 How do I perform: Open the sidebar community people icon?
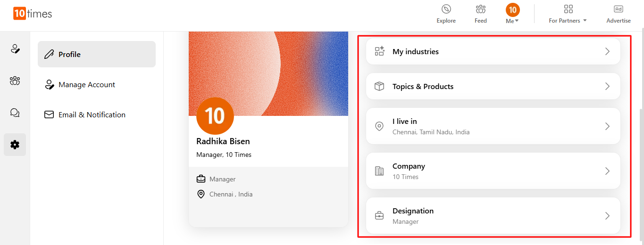(x=15, y=81)
